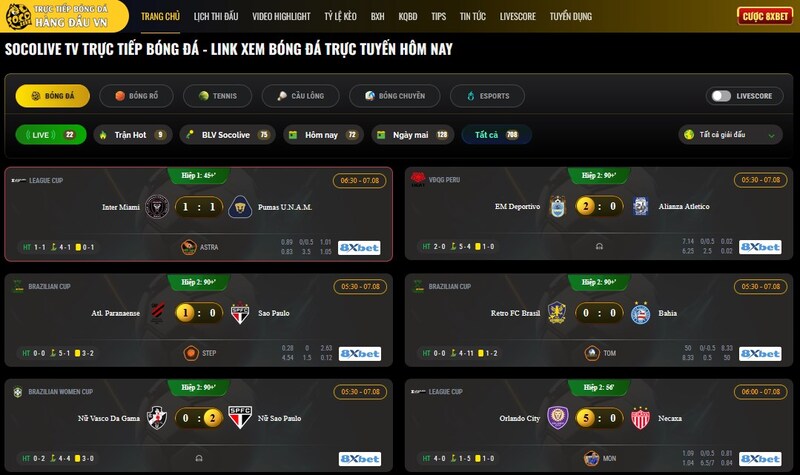The width and height of the screenshot is (800, 475).
Task: Click the Socolive logo in header
Action: click(x=18, y=16)
